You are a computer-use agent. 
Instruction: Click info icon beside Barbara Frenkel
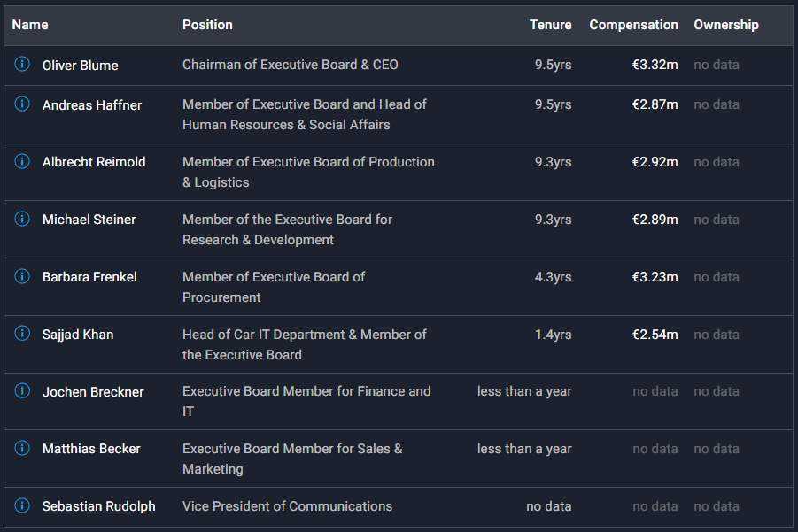point(22,277)
